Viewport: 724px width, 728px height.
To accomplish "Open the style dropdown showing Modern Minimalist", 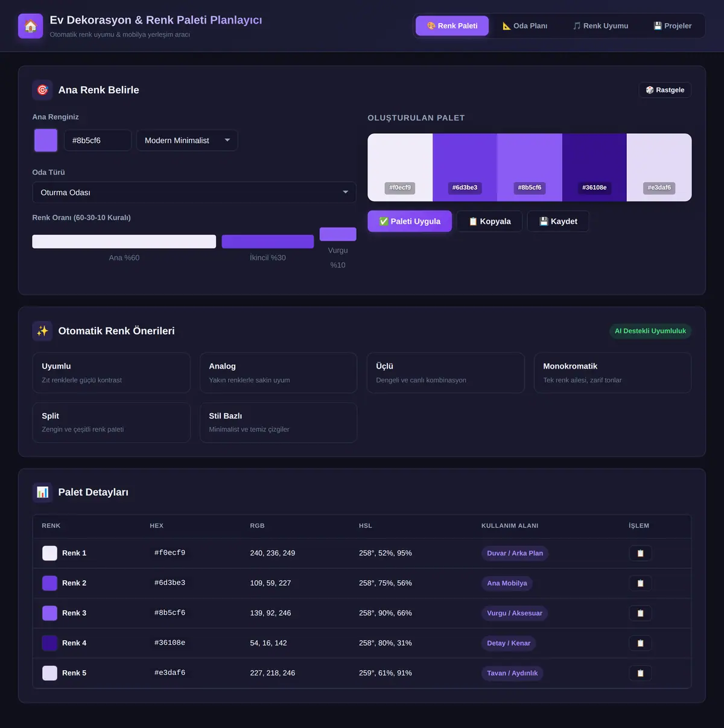I will (187, 141).
